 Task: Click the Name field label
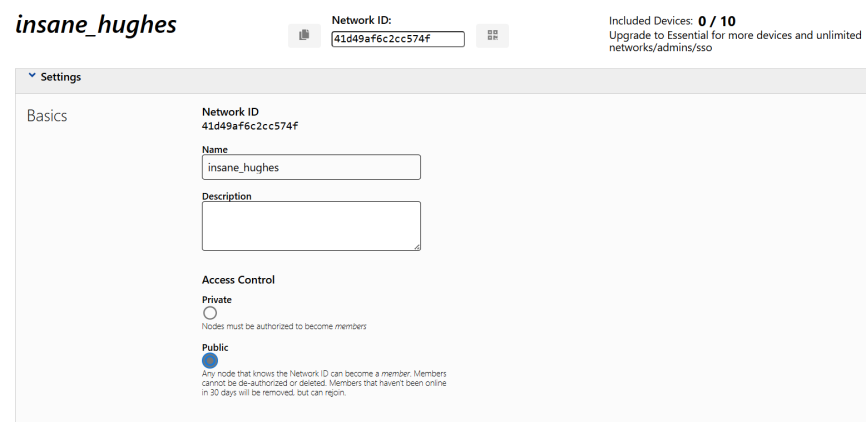(215, 149)
